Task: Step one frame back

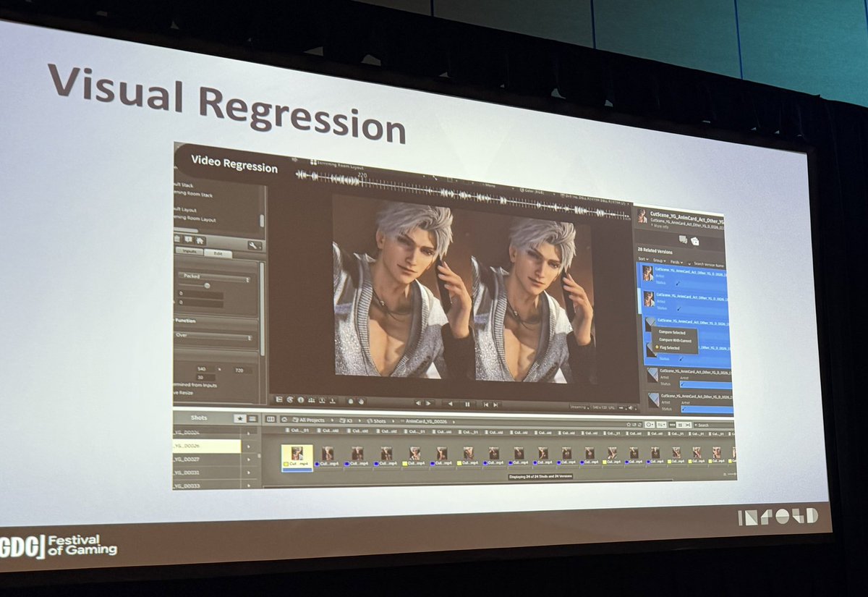Action: tap(418, 403)
